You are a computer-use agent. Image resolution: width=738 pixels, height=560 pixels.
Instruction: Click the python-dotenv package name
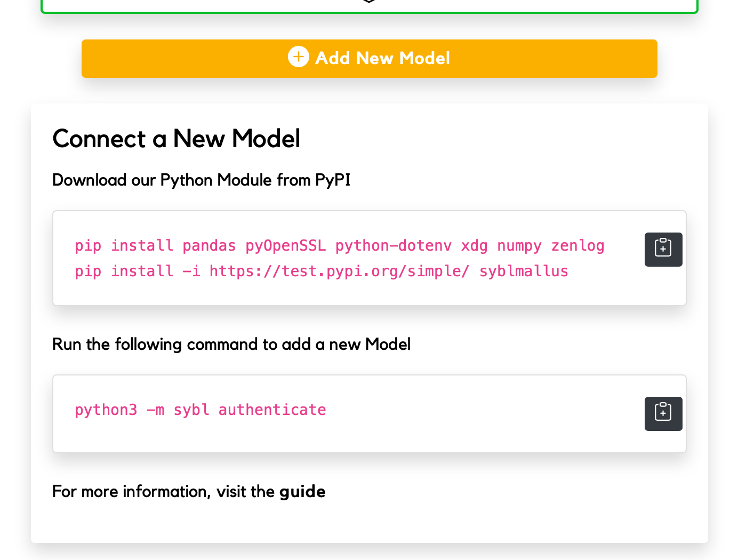393,246
